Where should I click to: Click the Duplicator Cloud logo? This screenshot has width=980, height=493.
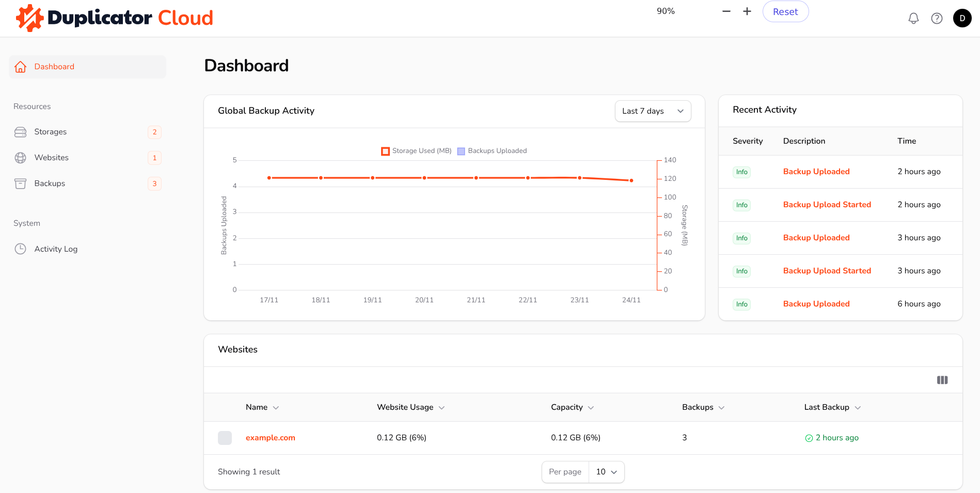[115, 18]
